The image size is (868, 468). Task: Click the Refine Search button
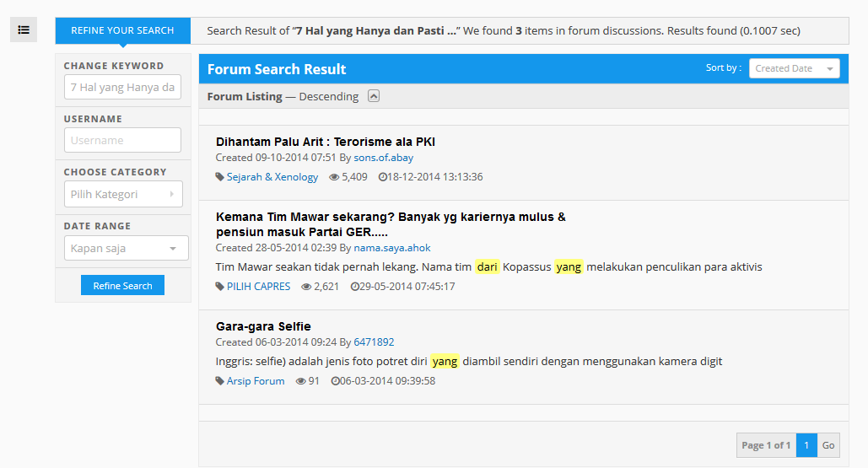(x=122, y=286)
